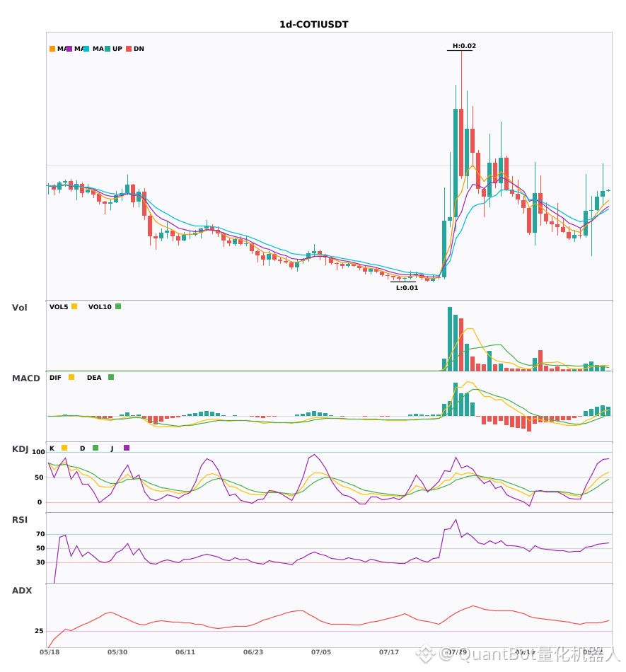Click the ADX panel label

click(22, 590)
